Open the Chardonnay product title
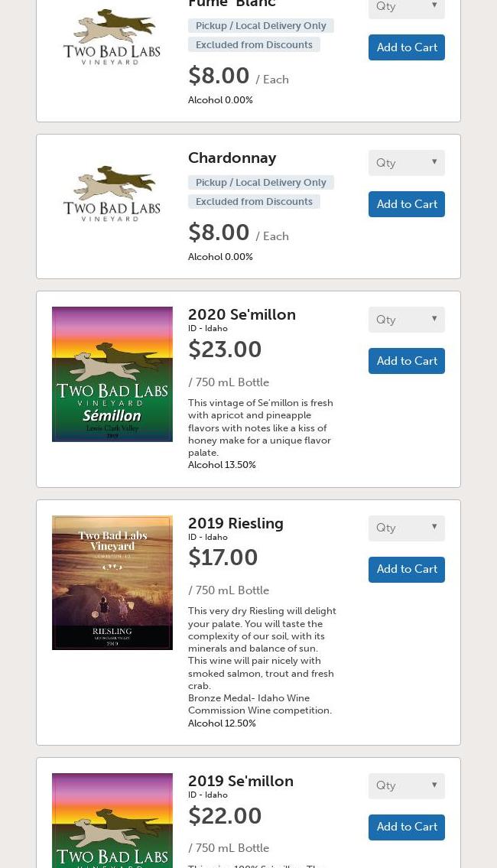This screenshot has width=497, height=868. tap(232, 158)
